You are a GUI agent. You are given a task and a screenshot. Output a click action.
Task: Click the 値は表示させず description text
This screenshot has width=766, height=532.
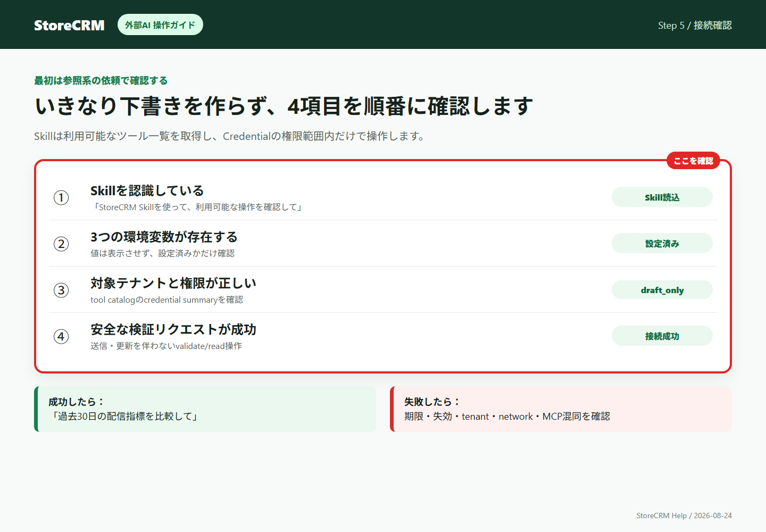(x=162, y=253)
